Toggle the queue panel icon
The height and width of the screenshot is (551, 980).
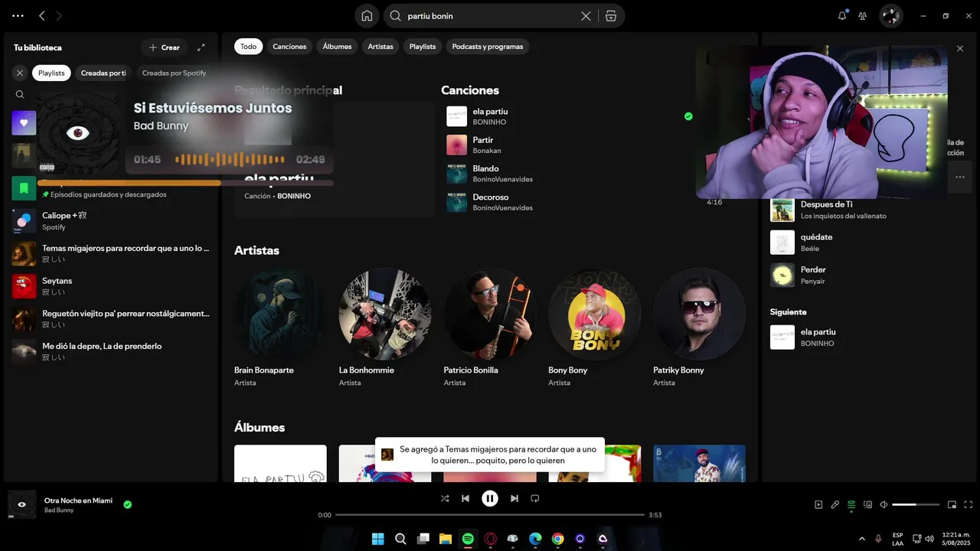coord(851,504)
